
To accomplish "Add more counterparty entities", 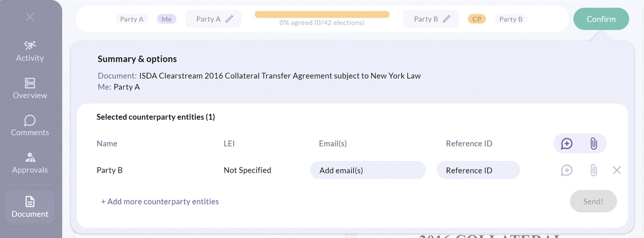I will pyautogui.click(x=160, y=202).
